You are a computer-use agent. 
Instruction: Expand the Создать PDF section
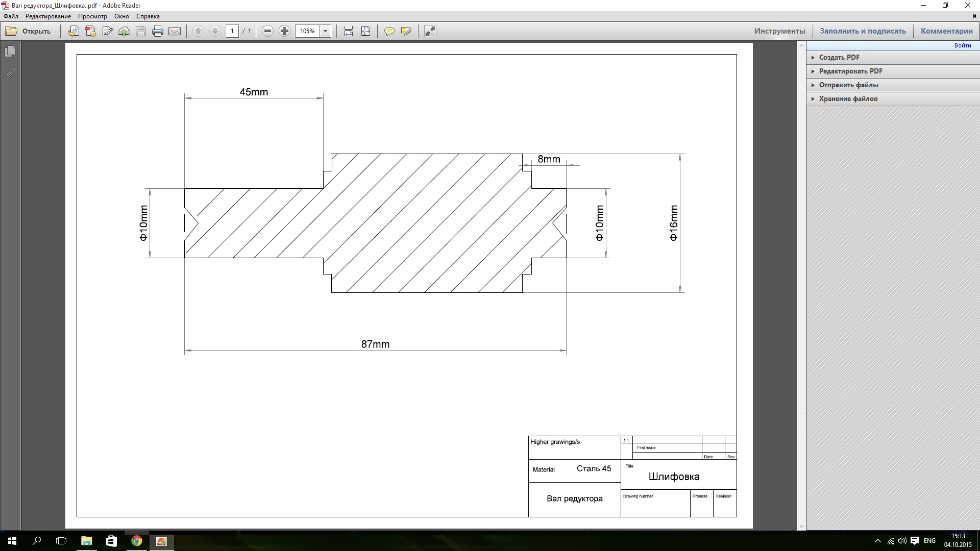[839, 57]
